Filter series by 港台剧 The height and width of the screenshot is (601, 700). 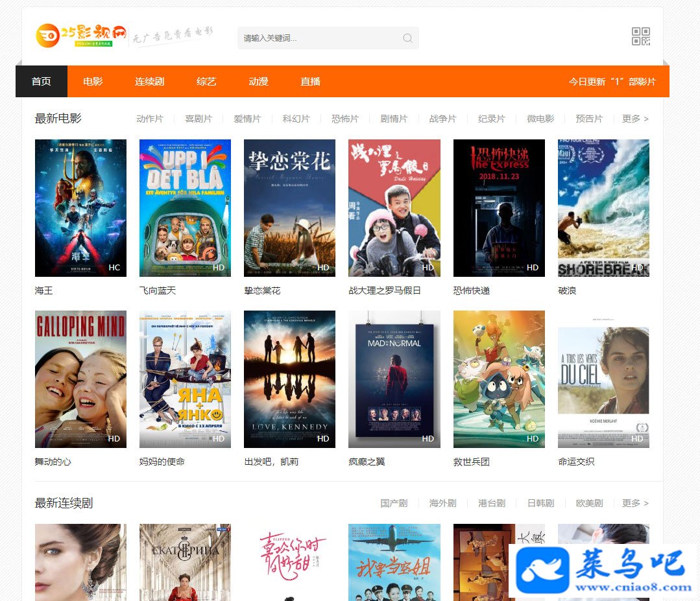point(492,503)
